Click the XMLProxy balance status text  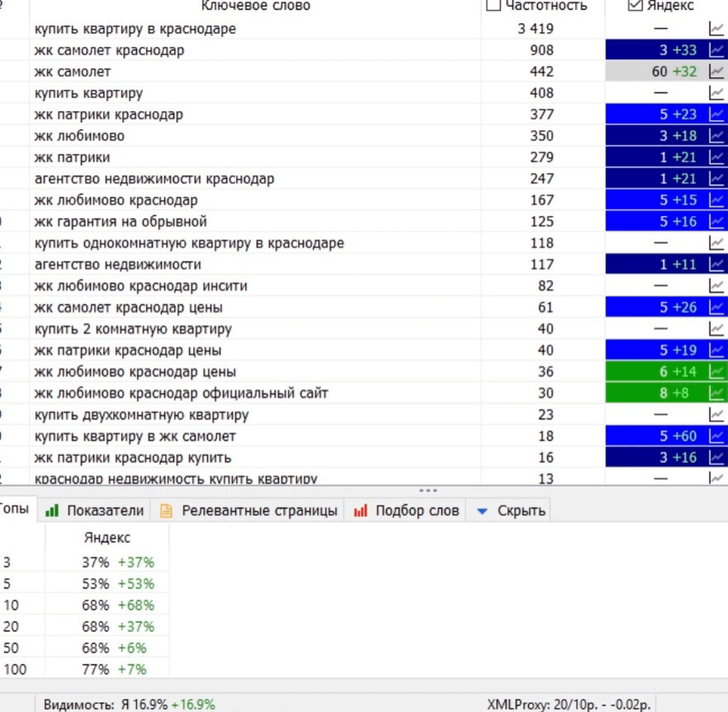(568, 704)
